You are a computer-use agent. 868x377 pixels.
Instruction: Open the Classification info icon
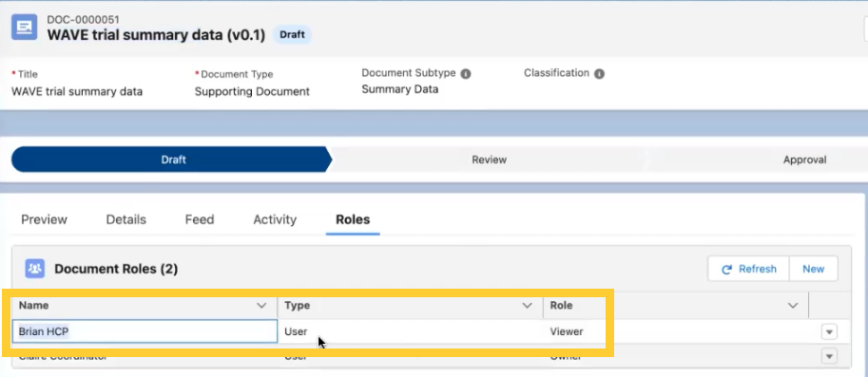(x=600, y=73)
